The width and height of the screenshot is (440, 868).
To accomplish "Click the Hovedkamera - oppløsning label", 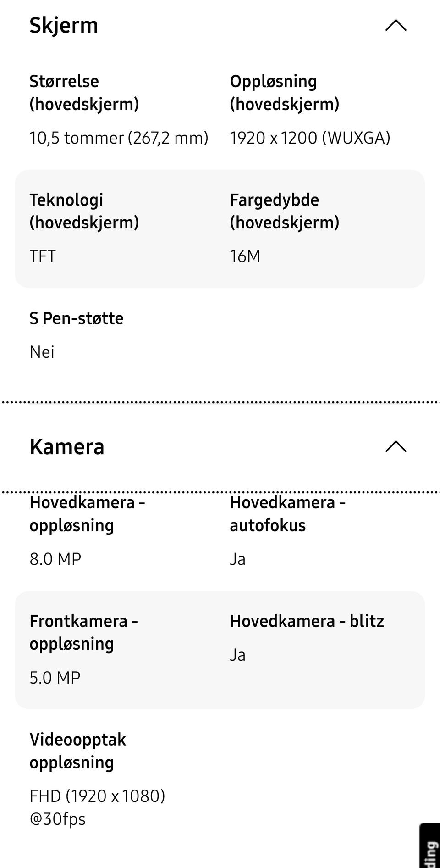I will pos(87,514).
